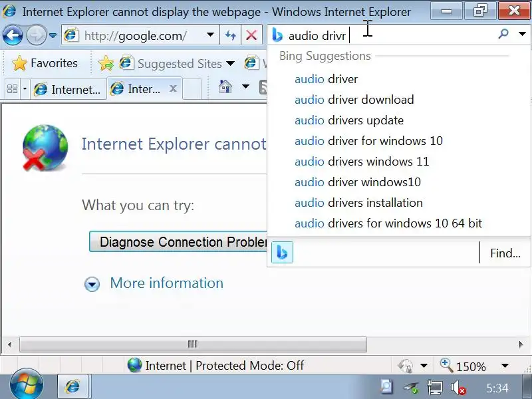This screenshot has width=532, height=399.
Task: Select the active 'Inter...' tab
Action: [x=139, y=89]
